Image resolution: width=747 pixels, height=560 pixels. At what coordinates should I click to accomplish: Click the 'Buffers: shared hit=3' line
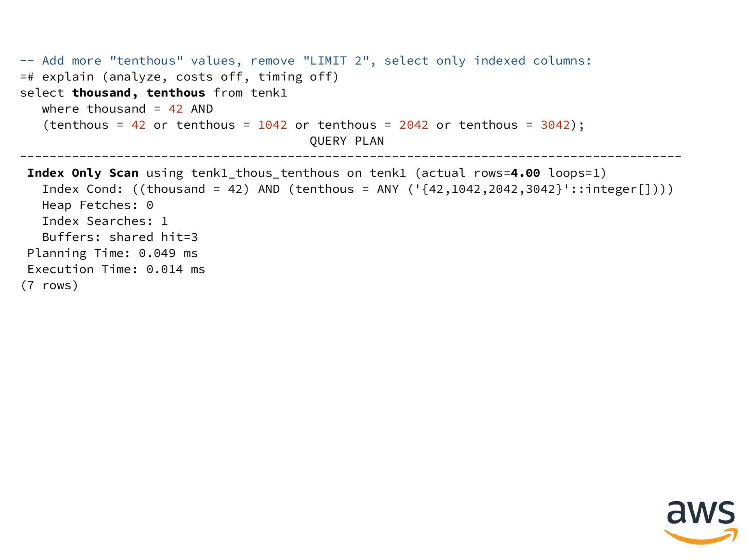point(120,237)
